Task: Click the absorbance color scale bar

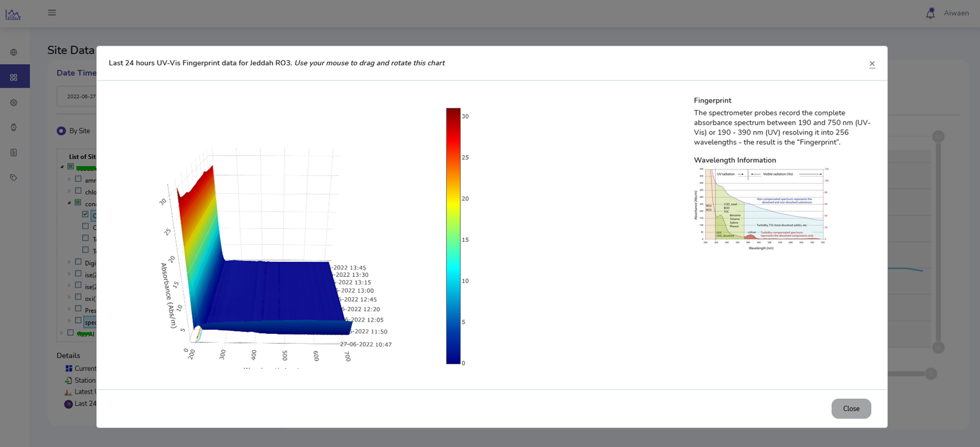Action: coord(453,236)
